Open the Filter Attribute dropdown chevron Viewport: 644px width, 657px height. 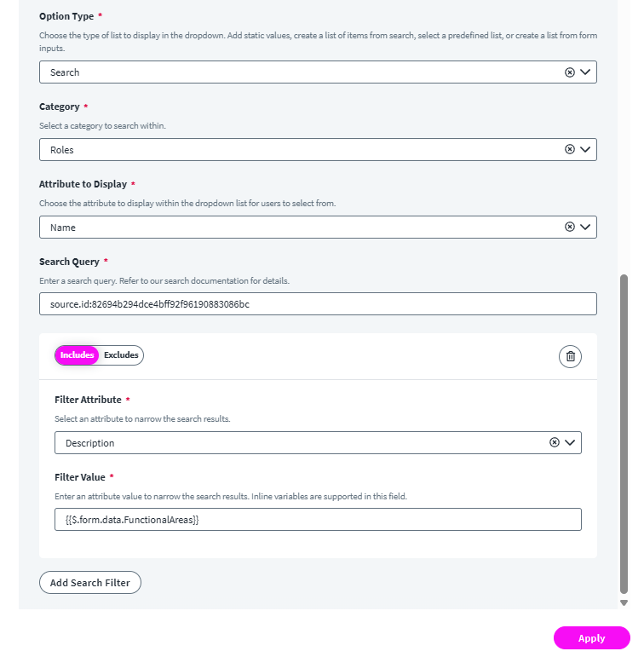tap(570, 442)
